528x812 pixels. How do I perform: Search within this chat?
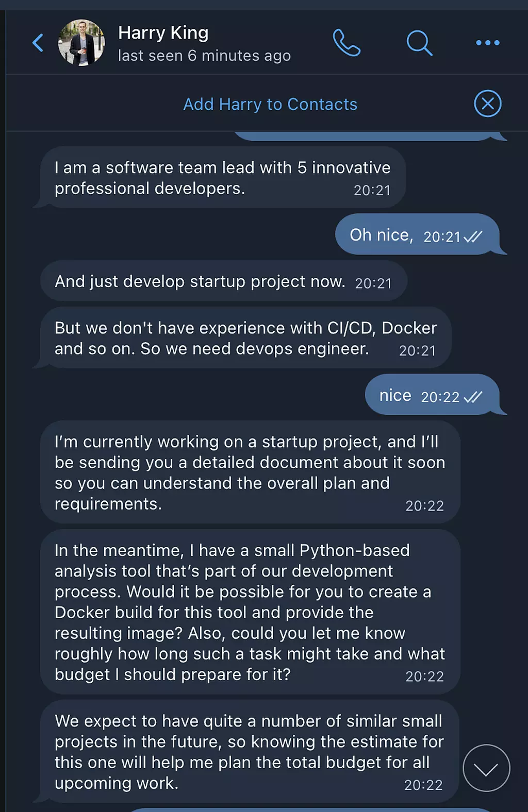pyautogui.click(x=419, y=43)
